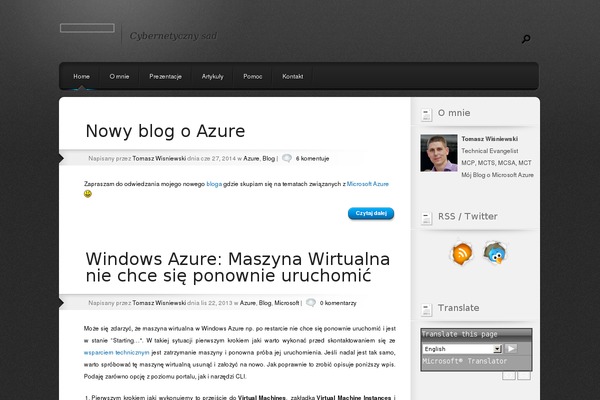This screenshot has height=400, width=600.
Task: Click the MCP, MCTS, MCSA, MCT text
Action: [x=496, y=163]
